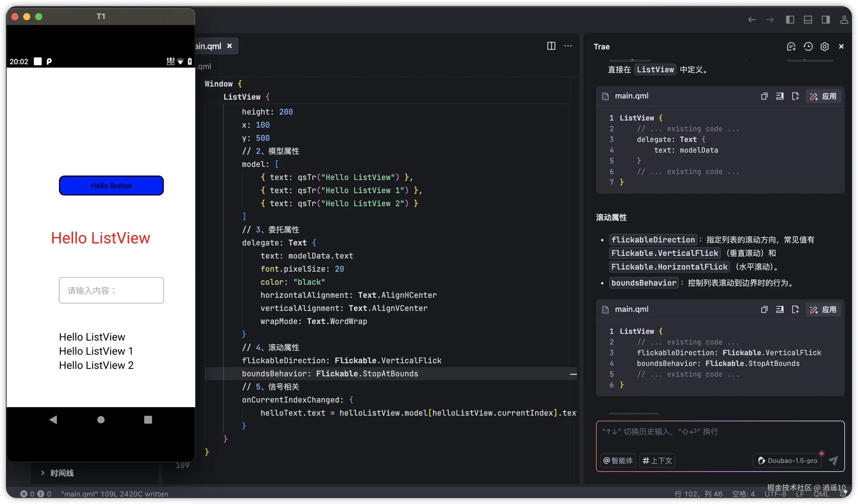858x504 pixels.
Task: Select the main.qml editor tab
Action: point(208,46)
